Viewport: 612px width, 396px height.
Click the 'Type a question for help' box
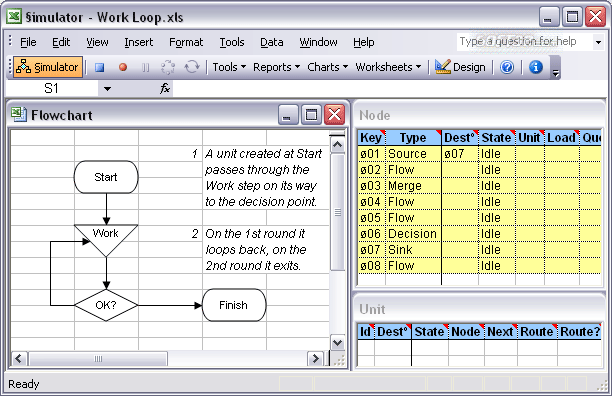click(x=524, y=41)
